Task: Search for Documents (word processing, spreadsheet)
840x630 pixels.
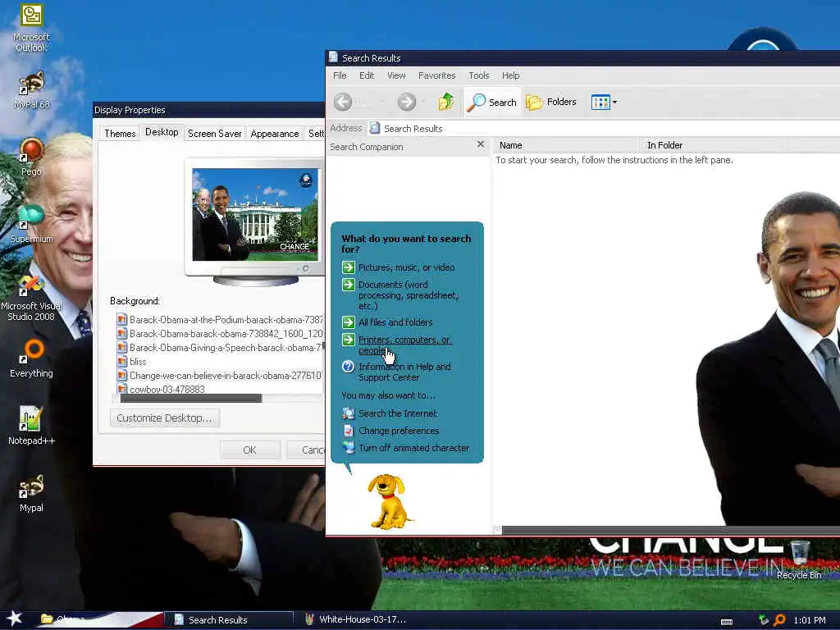Action: 409,295
